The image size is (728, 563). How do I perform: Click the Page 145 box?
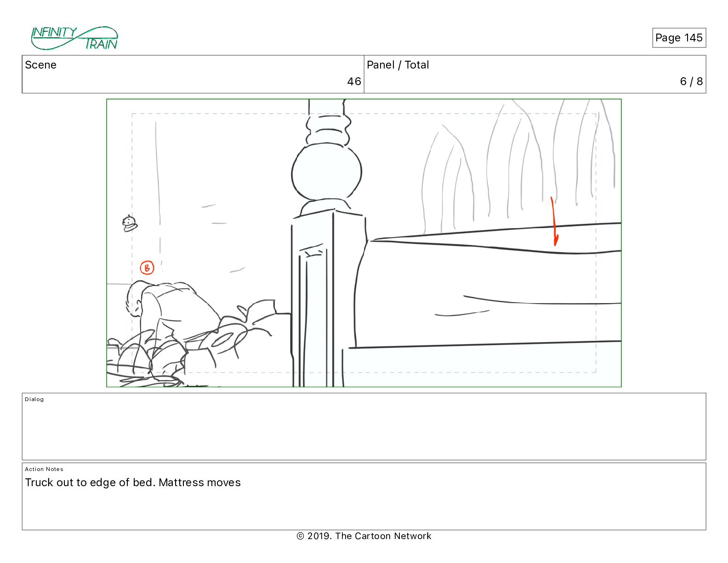(679, 38)
